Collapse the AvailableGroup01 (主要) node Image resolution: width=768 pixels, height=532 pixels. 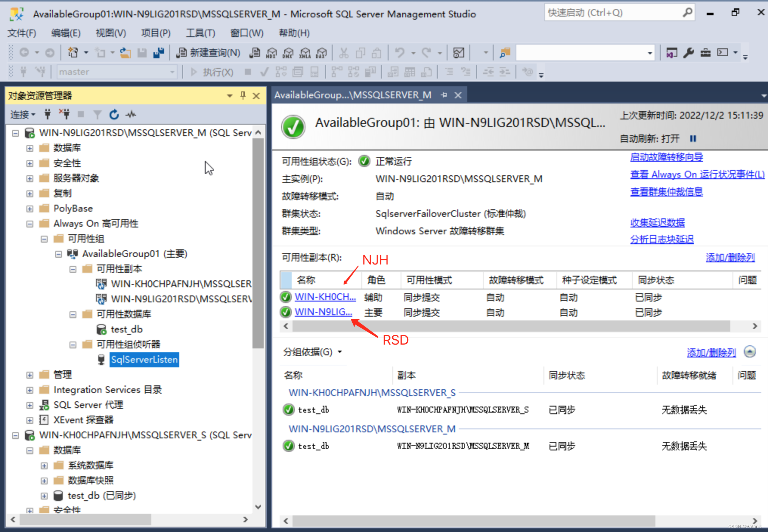[x=58, y=254]
